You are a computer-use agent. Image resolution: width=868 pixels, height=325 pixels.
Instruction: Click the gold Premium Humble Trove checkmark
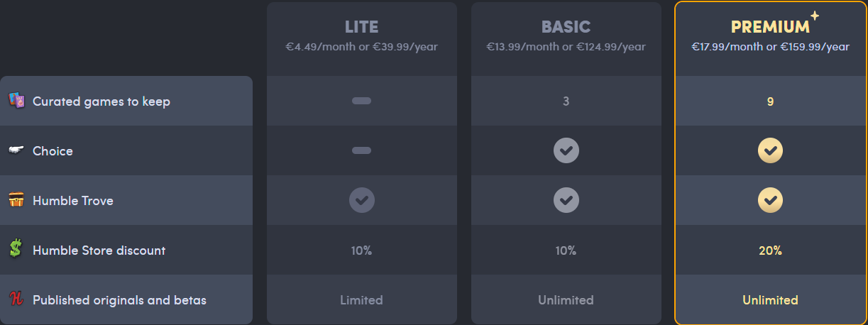[770, 200]
